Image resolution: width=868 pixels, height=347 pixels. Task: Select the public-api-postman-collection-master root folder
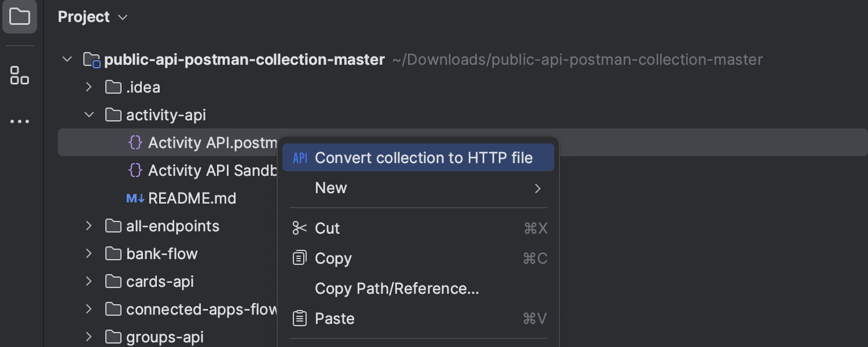click(x=244, y=60)
